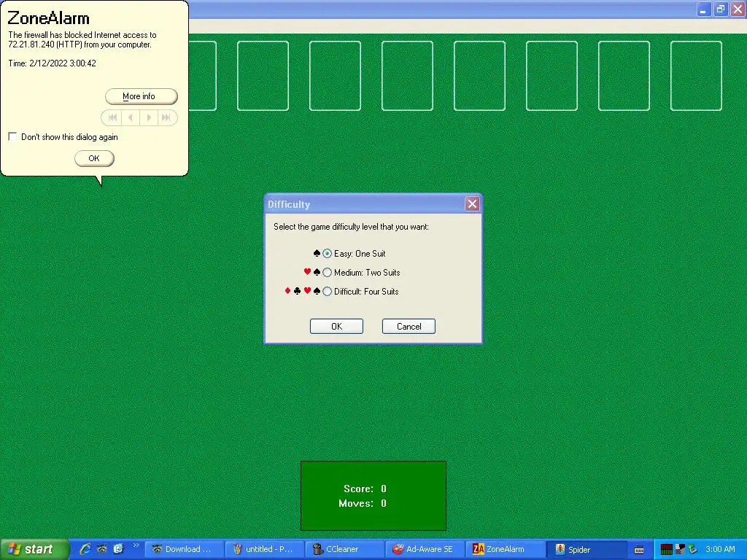Viewport: 747px width, 560px height.
Task: Launch Internet Explorer from Quick Launch
Action: click(x=85, y=549)
